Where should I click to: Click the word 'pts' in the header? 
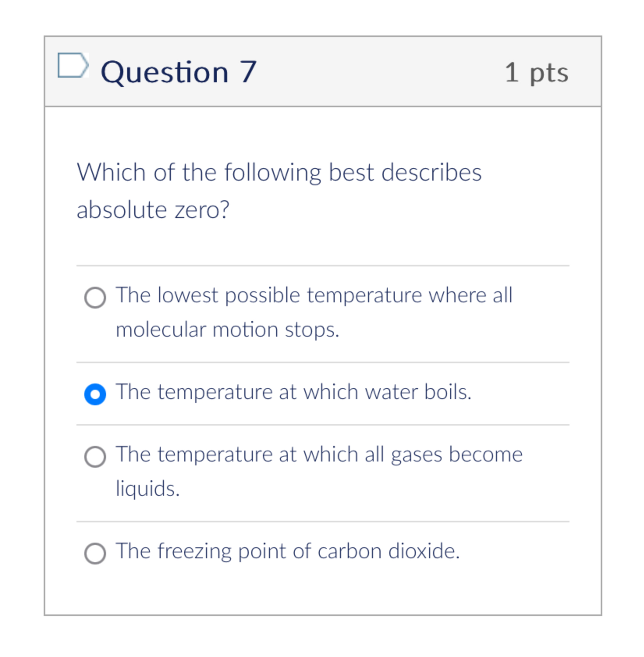point(549,73)
